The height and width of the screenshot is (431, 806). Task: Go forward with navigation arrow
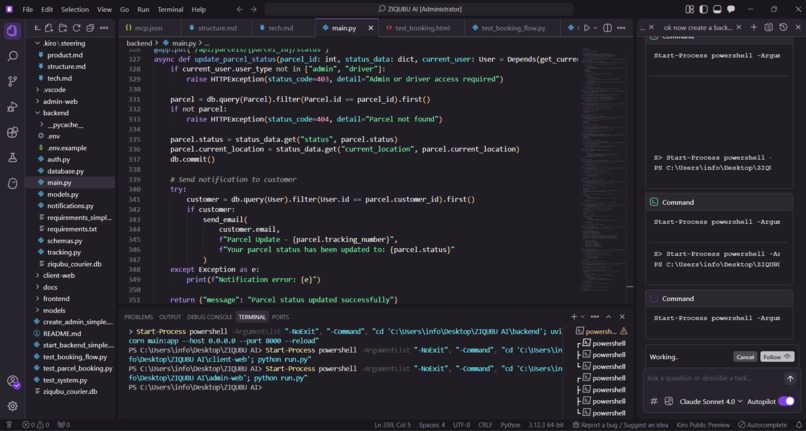[x=254, y=9]
